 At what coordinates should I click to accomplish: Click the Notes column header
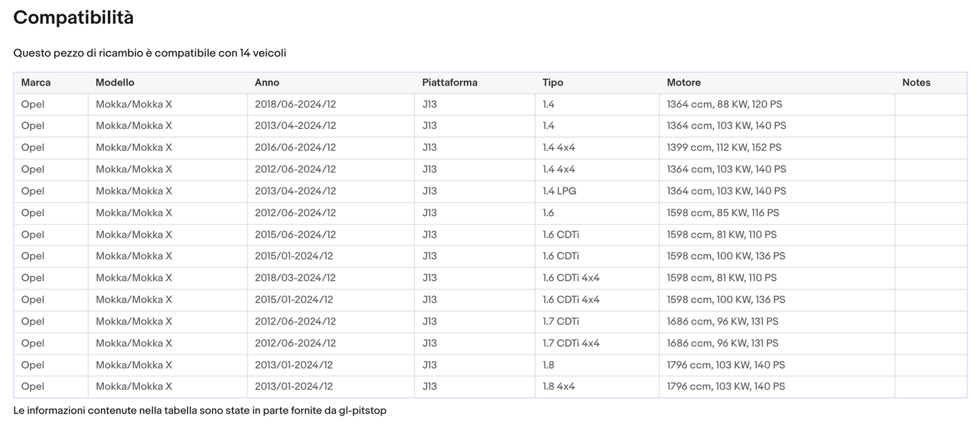click(x=916, y=83)
